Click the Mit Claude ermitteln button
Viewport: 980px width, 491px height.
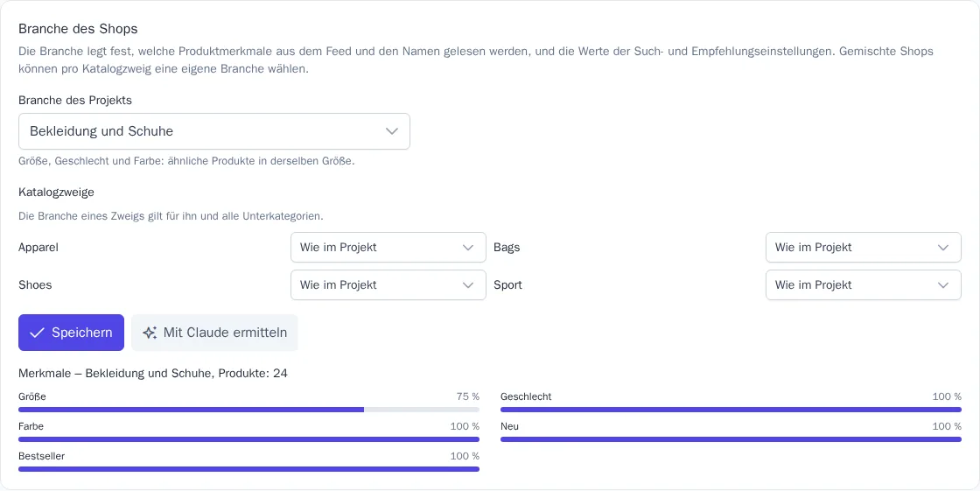tap(214, 333)
